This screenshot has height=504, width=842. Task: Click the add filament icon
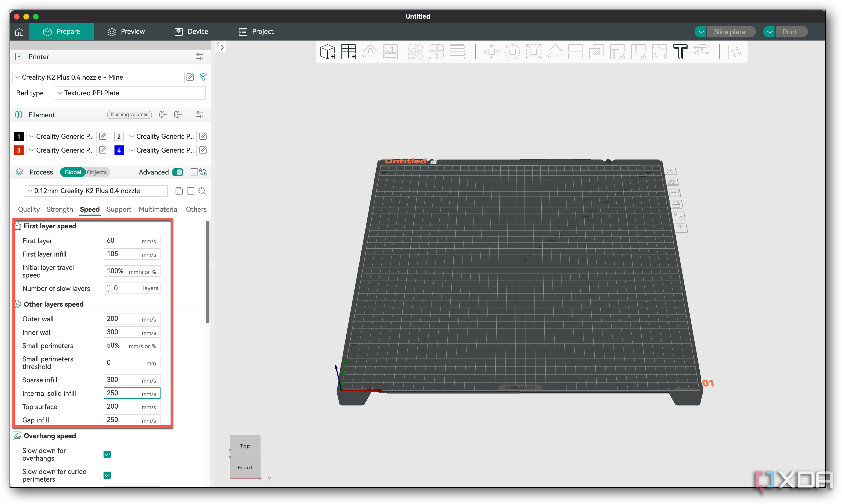click(x=163, y=115)
